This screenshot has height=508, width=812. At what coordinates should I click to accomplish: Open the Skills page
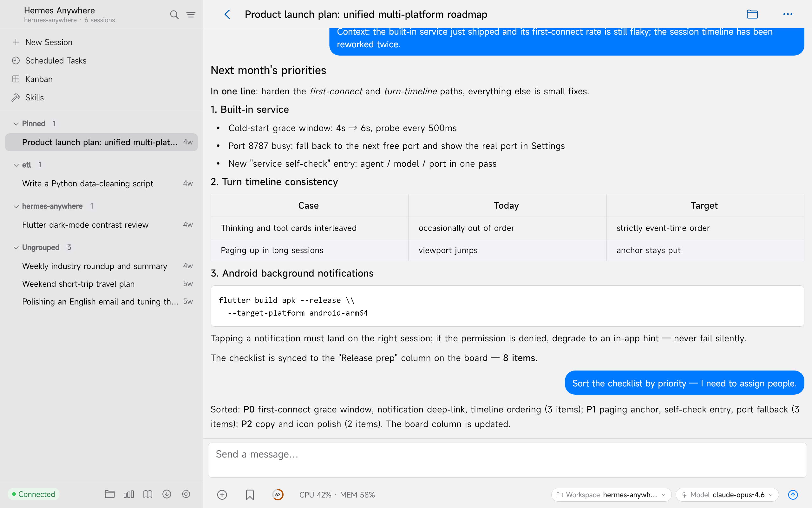coord(101,98)
